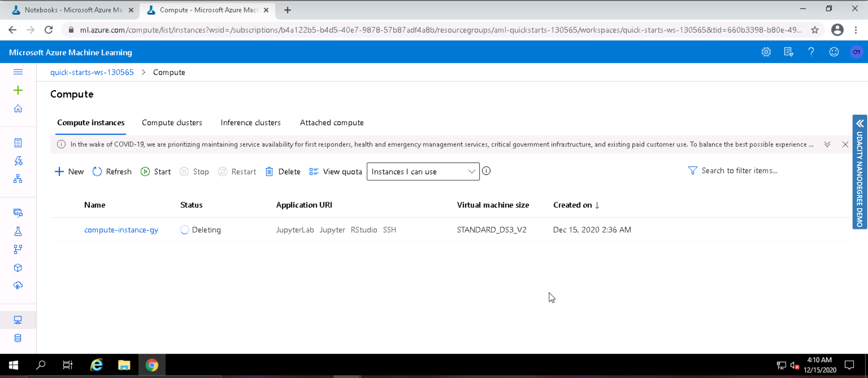Click New compute instance button
Screen dimensions: 868x378
click(x=69, y=172)
